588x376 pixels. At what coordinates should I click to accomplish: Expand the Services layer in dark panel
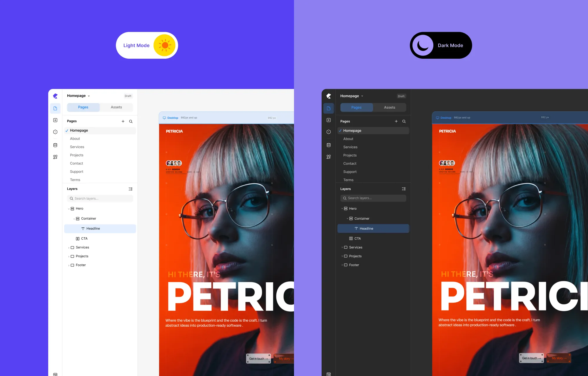(x=342, y=247)
